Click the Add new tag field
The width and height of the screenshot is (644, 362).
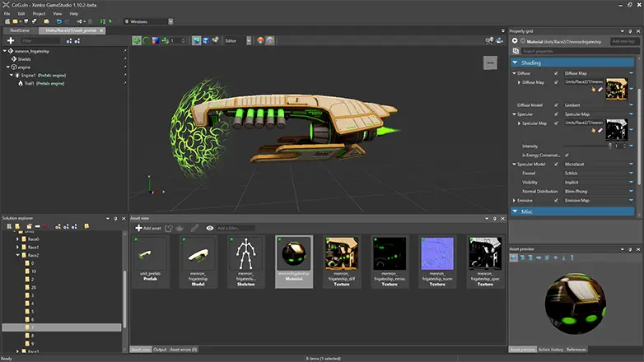[x=623, y=41]
